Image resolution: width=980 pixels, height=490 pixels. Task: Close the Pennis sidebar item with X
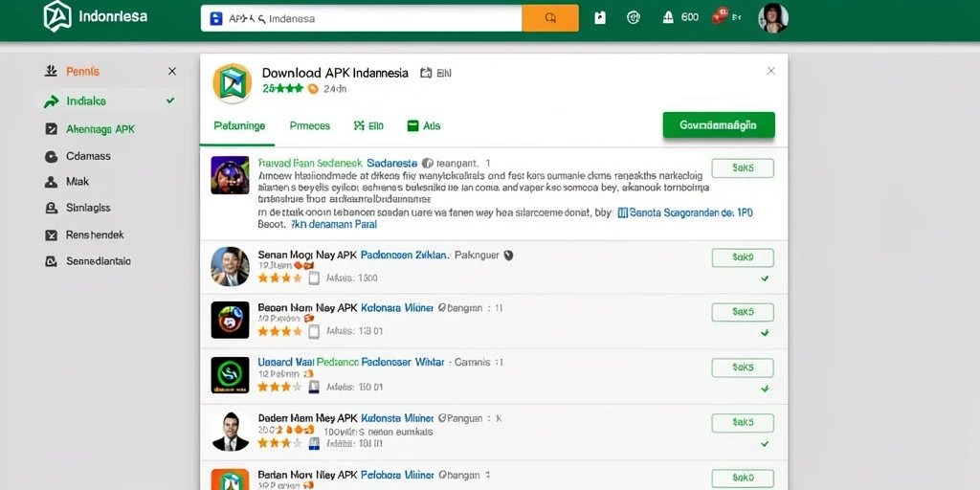click(x=172, y=71)
